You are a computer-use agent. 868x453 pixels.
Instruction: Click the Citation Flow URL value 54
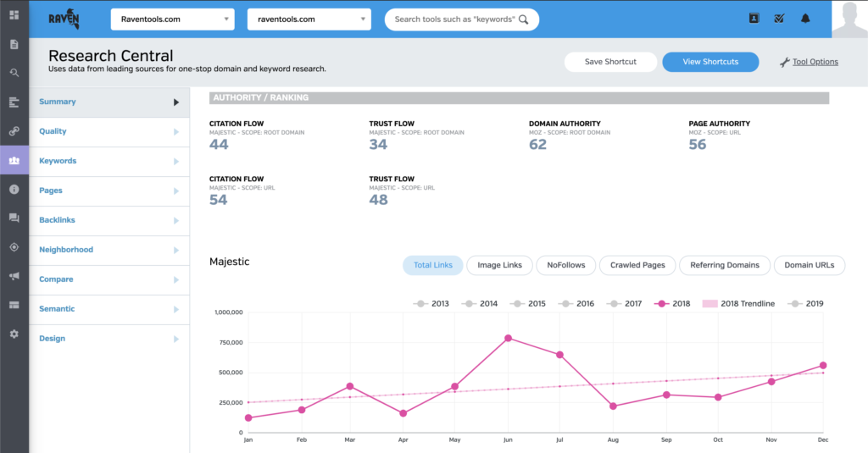(x=218, y=200)
